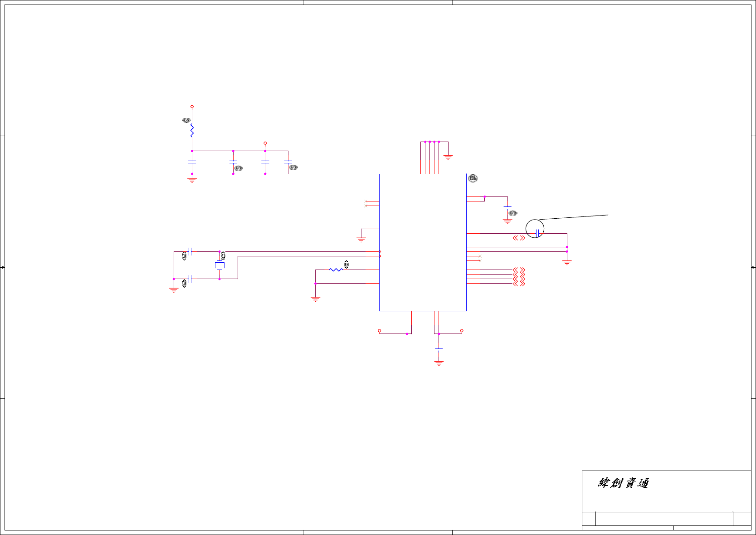Click the single bidirectional off-page arrow pair

pos(519,238)
